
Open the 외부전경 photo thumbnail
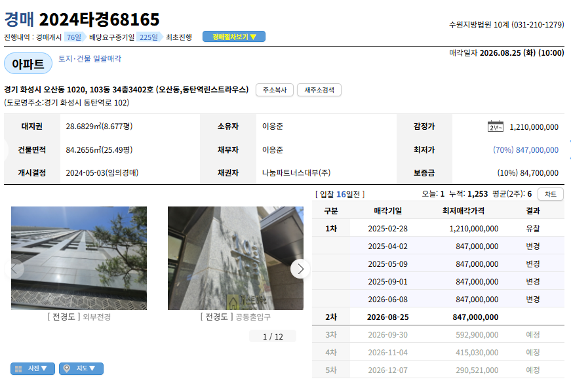click(79, 258)
